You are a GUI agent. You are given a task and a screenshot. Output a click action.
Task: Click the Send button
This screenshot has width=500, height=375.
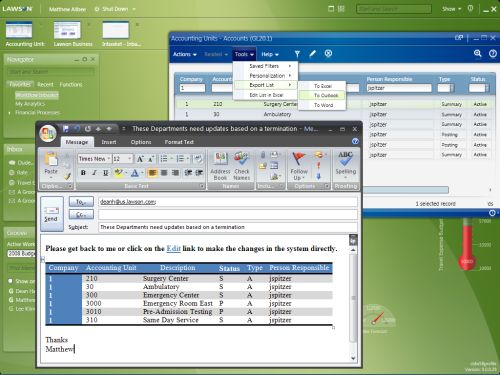pyautogui.click(x=52, y=214)
